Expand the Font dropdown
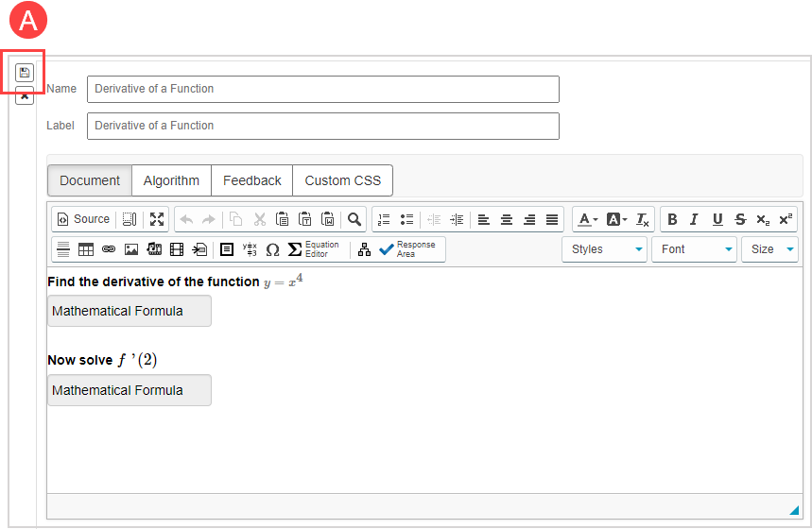 click(x=694, y=249)
